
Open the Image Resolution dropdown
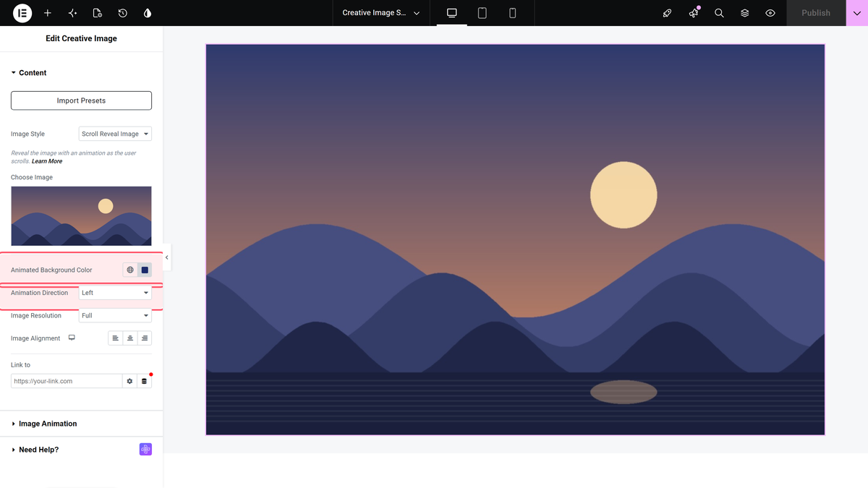(x=115, y=315)
